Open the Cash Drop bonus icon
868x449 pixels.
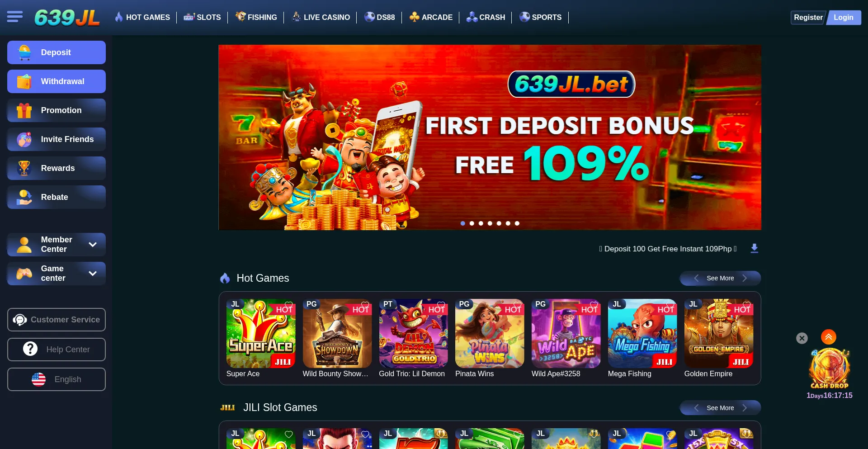(x=829, y=369)
